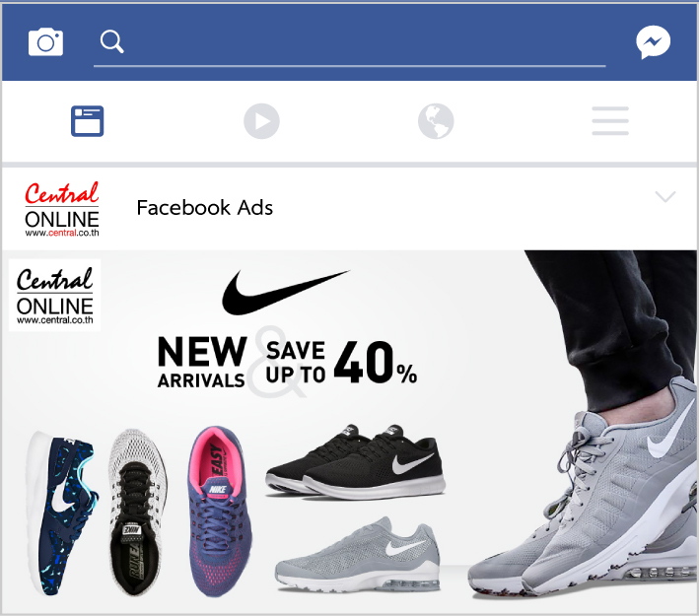Open the hamburger menu icon
Image resolution: width=699 pixels, height=616 pixels.
[x=610, y=121]
